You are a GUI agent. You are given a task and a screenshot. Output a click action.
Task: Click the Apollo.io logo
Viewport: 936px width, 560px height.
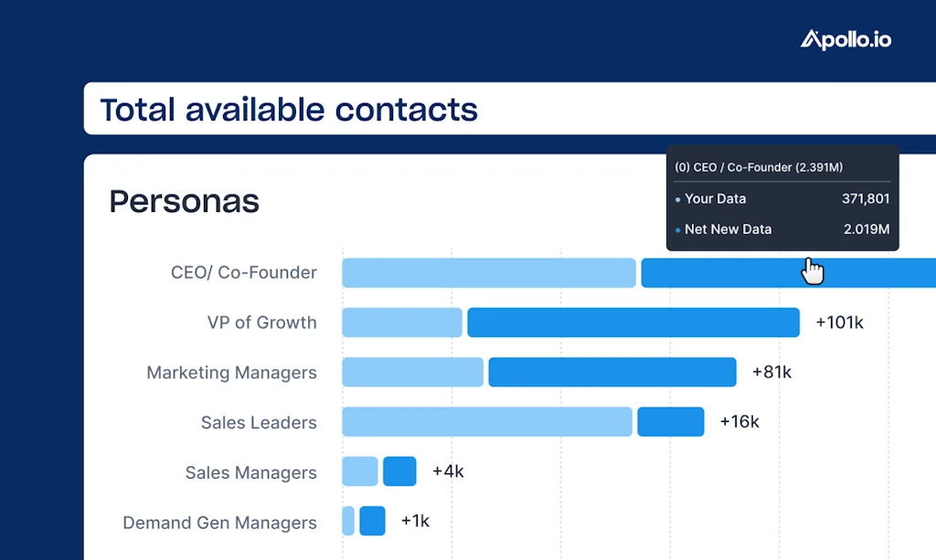[846, 38]
